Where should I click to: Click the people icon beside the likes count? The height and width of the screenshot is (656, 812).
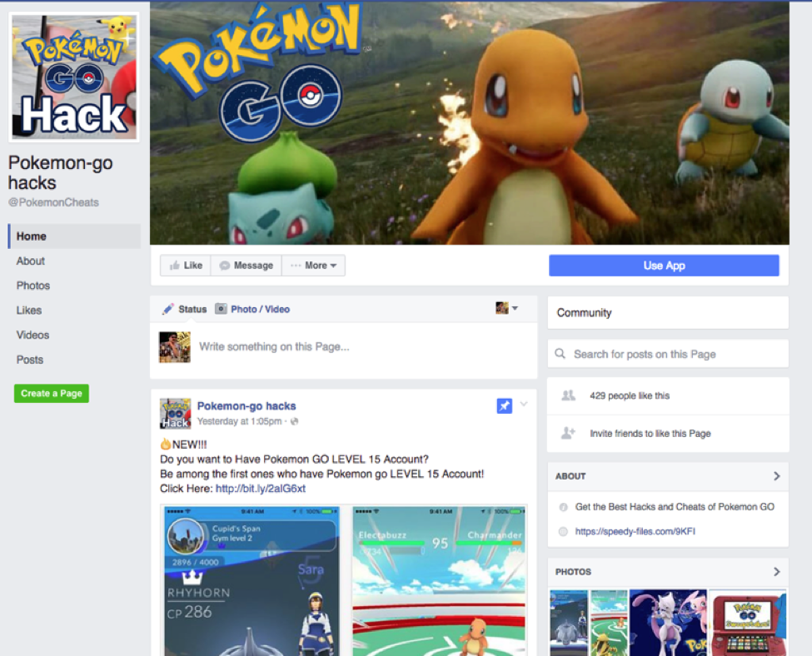click(568, 395)
